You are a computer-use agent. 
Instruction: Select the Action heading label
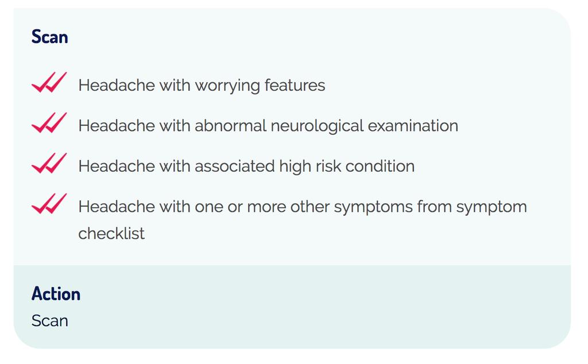56,293
